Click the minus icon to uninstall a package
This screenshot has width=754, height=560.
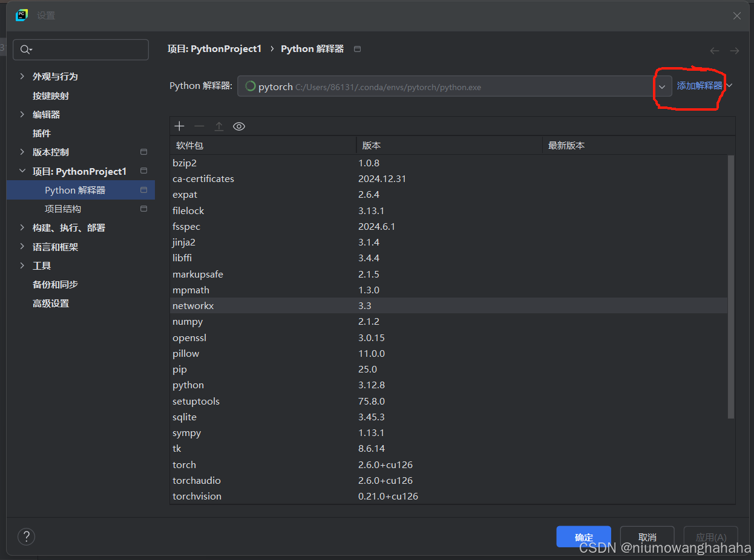[199, 126]
